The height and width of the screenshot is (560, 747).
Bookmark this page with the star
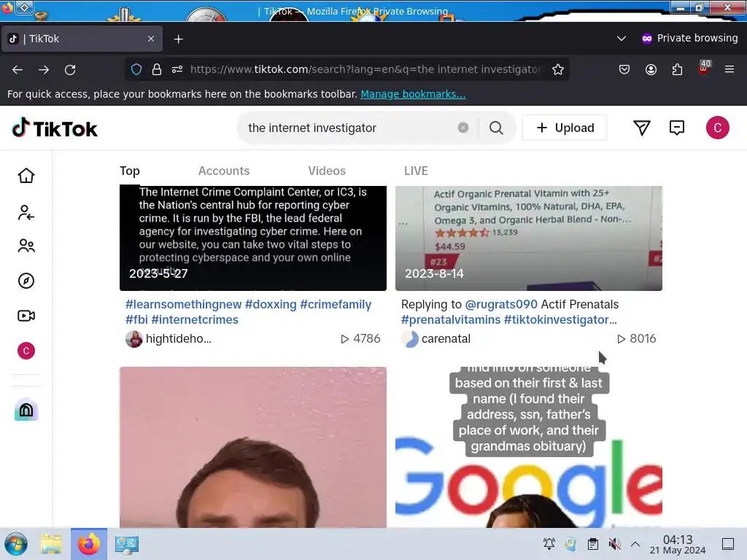[558, 69]
